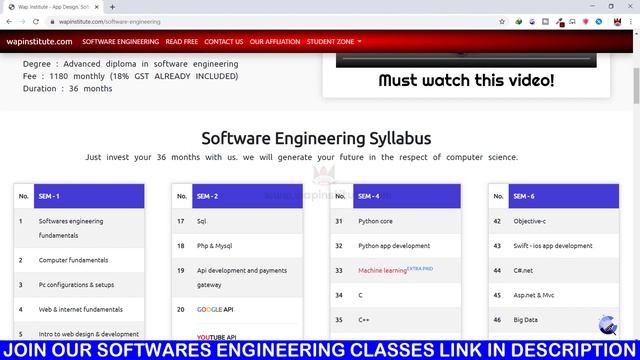640x360 pixels.
Task: Expand the Student Zone dropdown
Action: point(334,42)
